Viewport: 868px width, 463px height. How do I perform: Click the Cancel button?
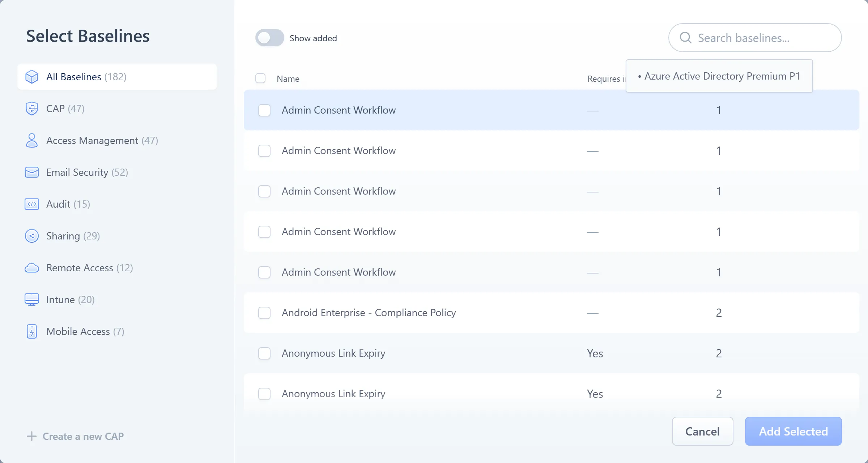pyautogui.click(x=702, y=431)
